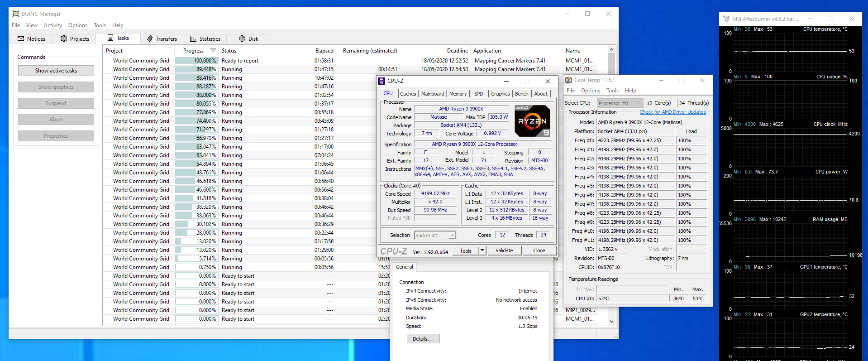Click the GPU1 temperature graph in Afterburner
868x361 pixels.
(790, 289)
